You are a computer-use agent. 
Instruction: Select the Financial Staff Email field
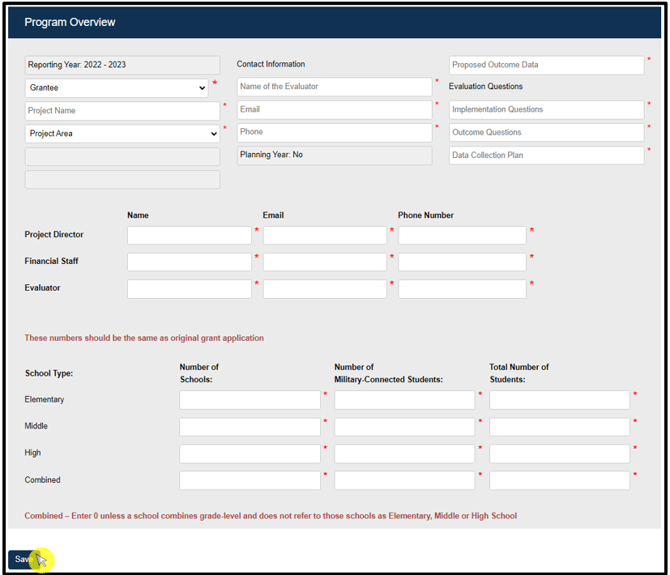click(x=324, y=262)
